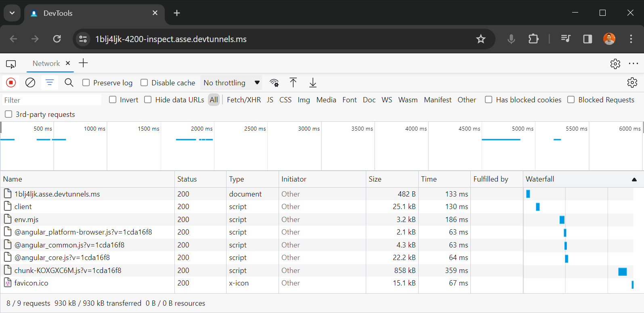Filter requests by JS type
Viewport: 644px width, 313px height.
pyautogui.click(x=270, y=100)
